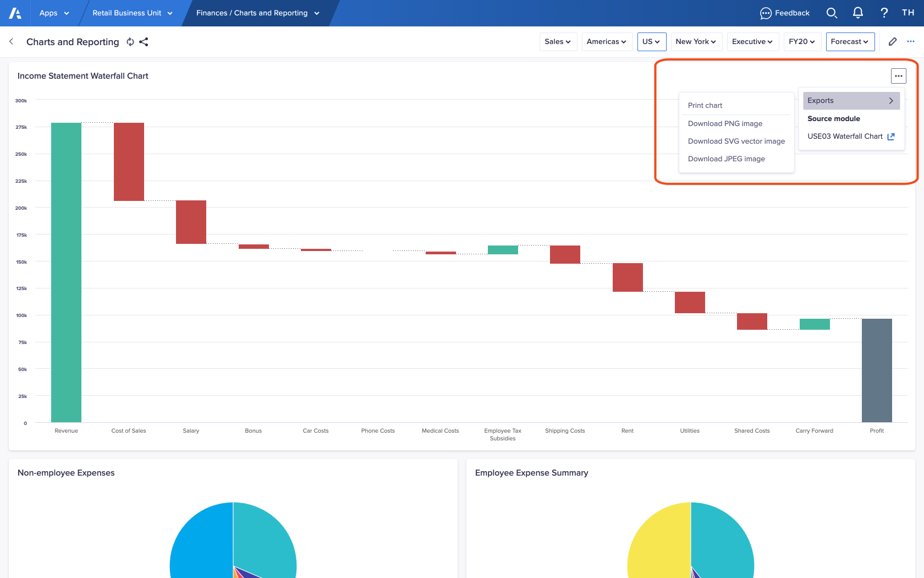
Task: Go back using the left arrow
Action: click(11, 41)
